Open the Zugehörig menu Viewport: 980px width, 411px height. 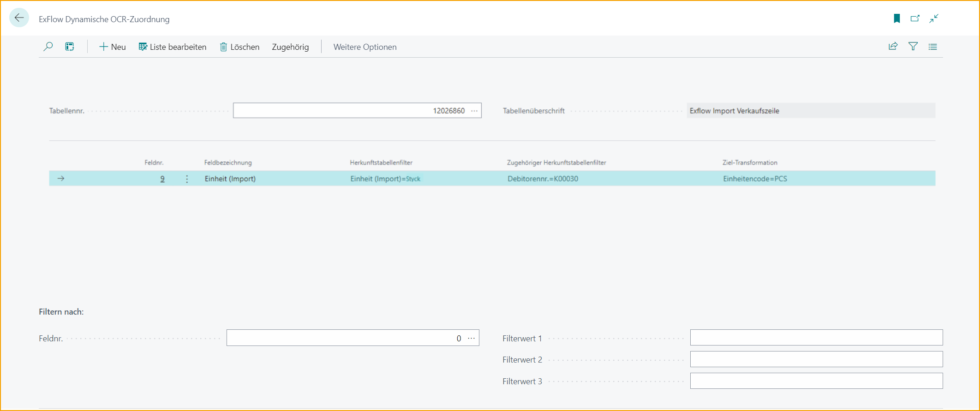(290, 47)
